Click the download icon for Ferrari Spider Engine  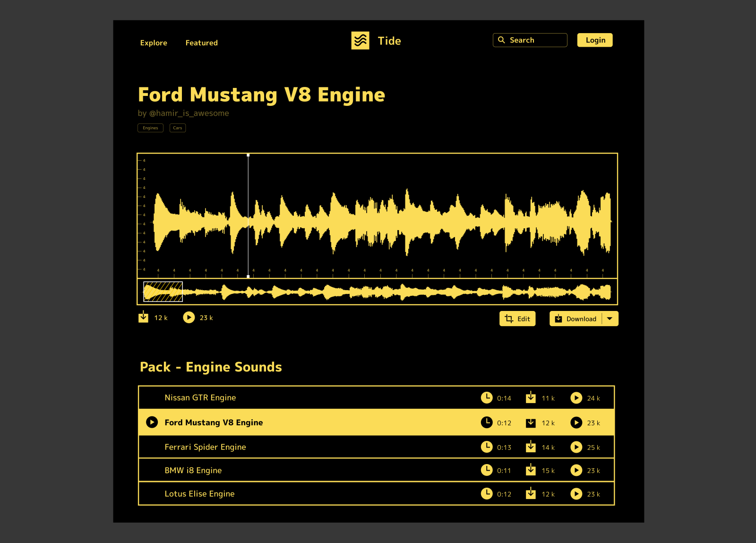531,447
